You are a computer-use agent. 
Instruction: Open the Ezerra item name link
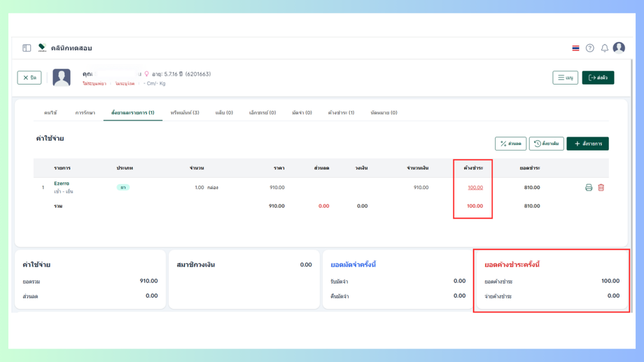point(62,183)
